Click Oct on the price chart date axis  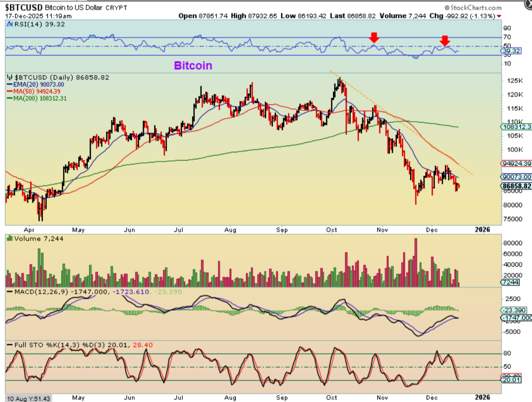[x=332, y=230]
